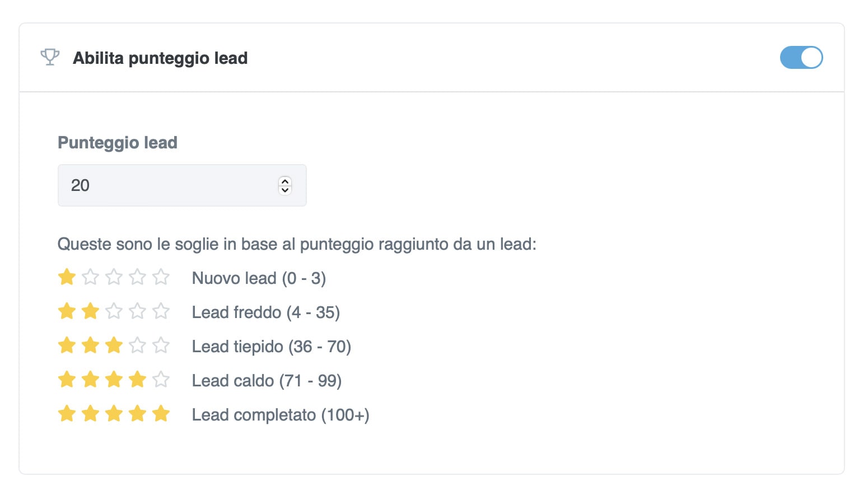
Task: Click the Nuovo lead (0 - 3) label
Action: click(259, 278)
